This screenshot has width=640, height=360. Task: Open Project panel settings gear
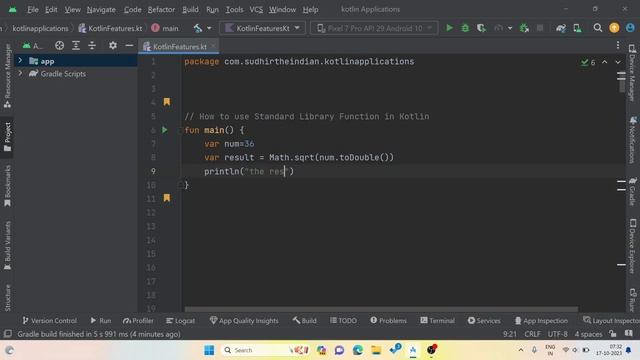point(113,46)
